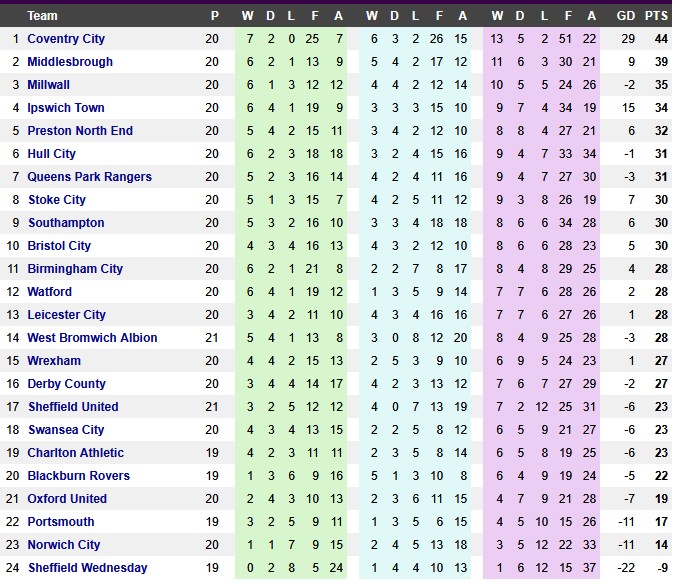The height and width of the screenshot is (584, 674).
Task: Select Blackburn Rovers link
Action: (x=79, y=476)
